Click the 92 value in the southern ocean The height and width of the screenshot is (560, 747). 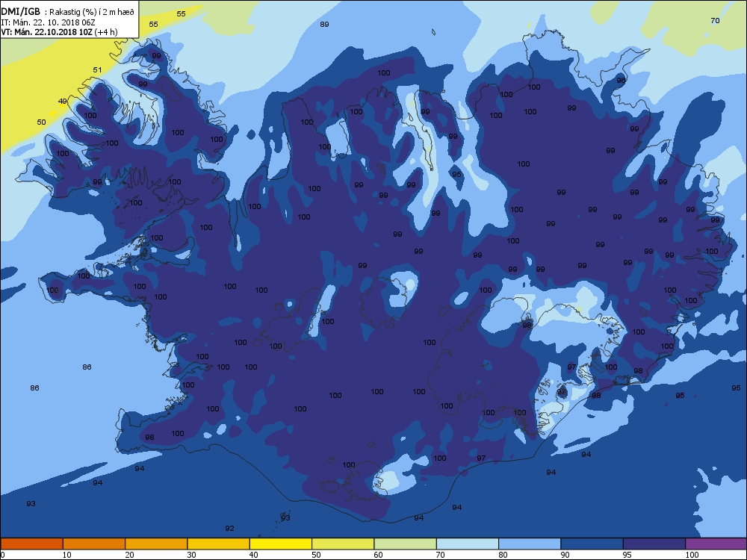pyautogui.click(x=229, y=528)
